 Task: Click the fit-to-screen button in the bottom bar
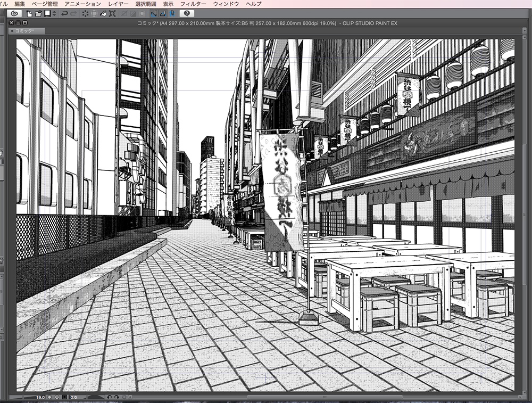63,397
